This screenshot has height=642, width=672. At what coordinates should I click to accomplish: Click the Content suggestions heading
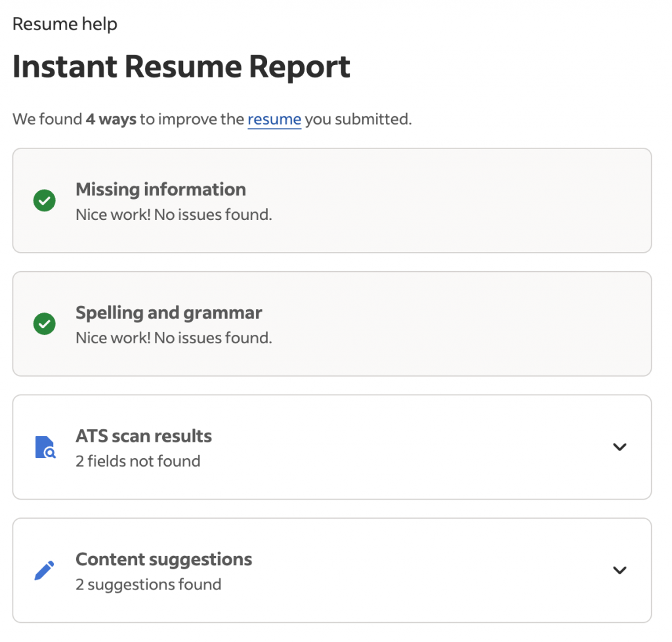click(164, 559)
